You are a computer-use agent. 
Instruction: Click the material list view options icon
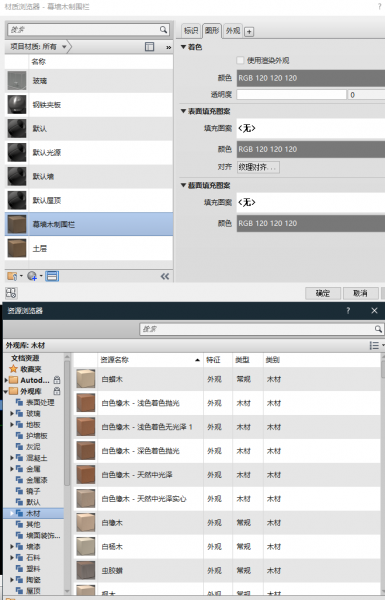click(149, 47)
